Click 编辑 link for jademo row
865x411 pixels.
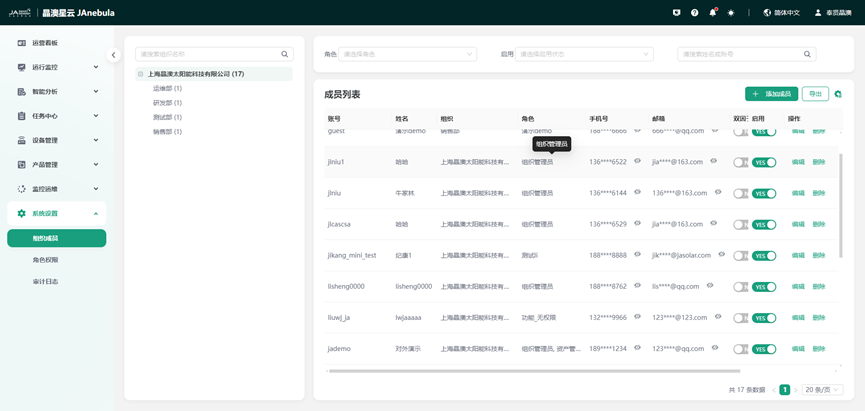tap(798, 349)
